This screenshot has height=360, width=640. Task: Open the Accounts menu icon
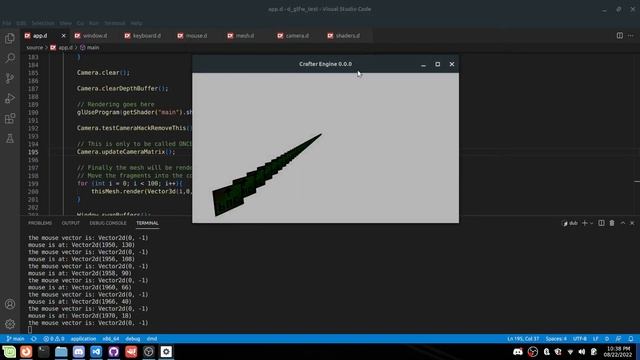pos(10,304)
